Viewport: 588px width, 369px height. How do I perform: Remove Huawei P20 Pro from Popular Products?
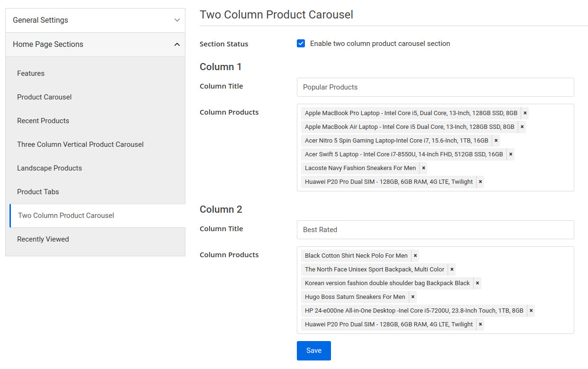click(480, 181)
